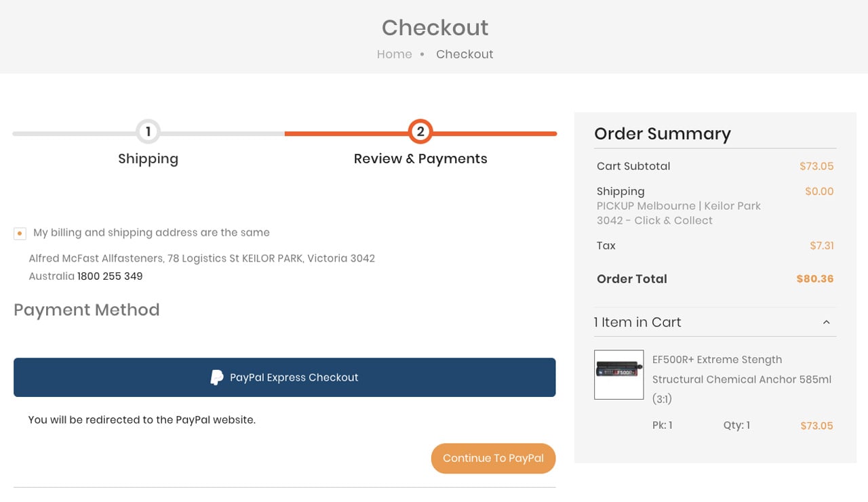Click the phone number 1800 255 349
This screenshot has width=868, height=502.
click(110, 276)
